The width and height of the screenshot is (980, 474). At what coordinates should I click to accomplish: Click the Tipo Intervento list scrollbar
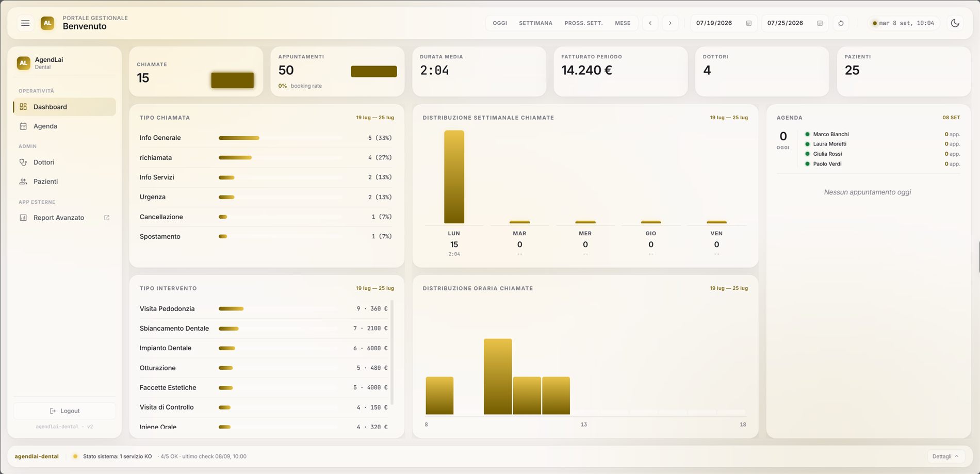click(x=392, y=352)
